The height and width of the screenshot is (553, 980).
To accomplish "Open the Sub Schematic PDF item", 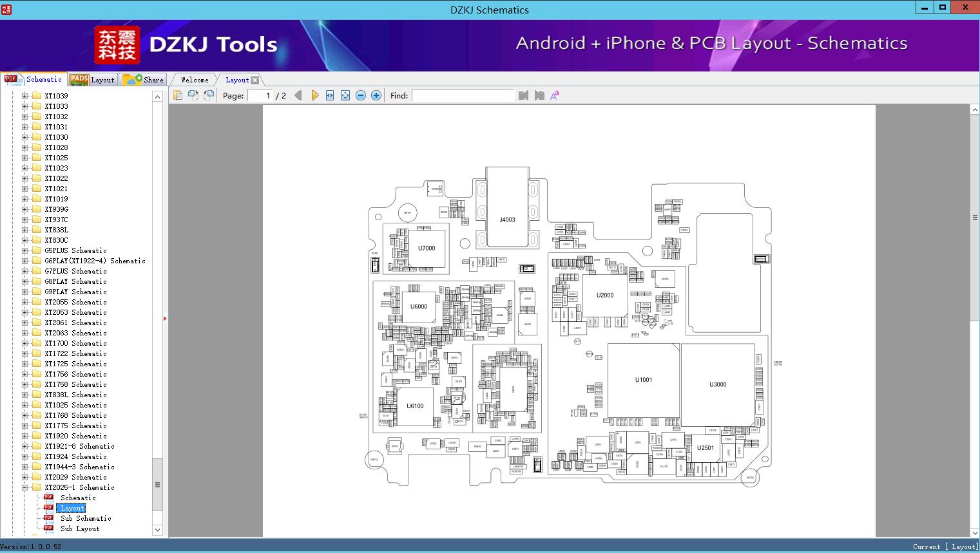I will click(x=86, y=518).
